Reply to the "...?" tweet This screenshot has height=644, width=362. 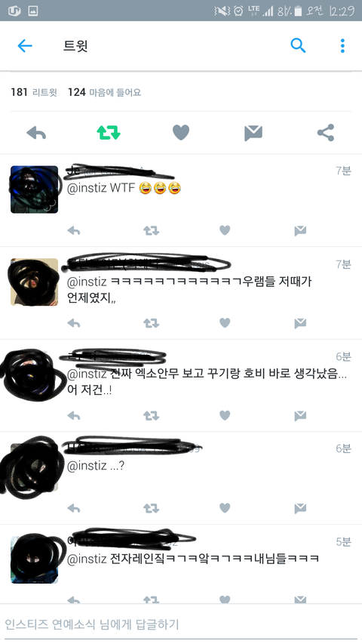point(74,508)
